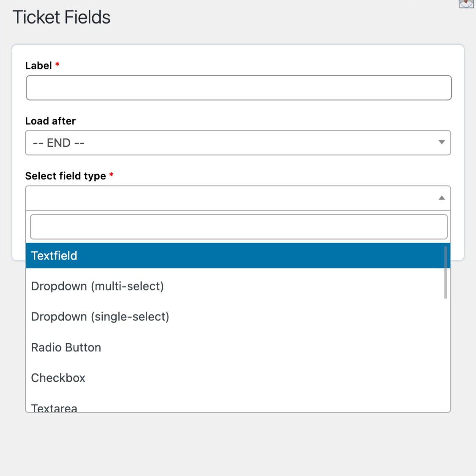Focus the field type search box

click(238, 227)
